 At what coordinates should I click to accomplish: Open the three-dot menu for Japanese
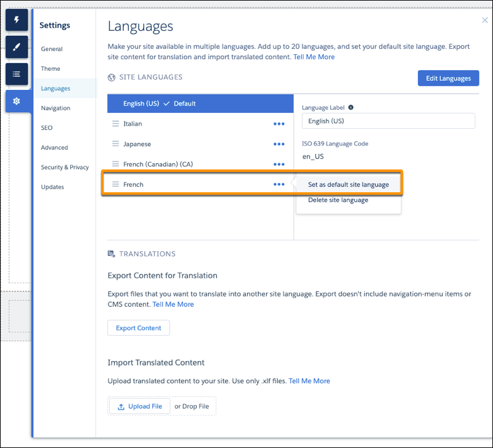click(279, 144)
